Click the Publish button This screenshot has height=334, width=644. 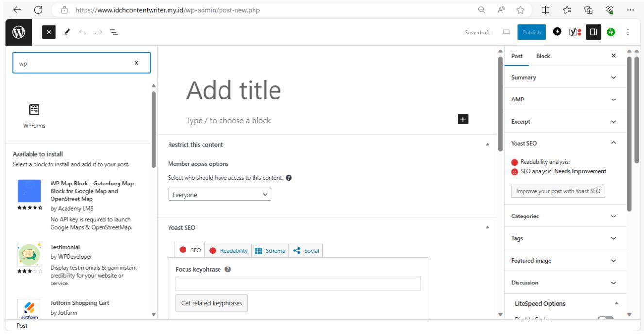[531, 32]
